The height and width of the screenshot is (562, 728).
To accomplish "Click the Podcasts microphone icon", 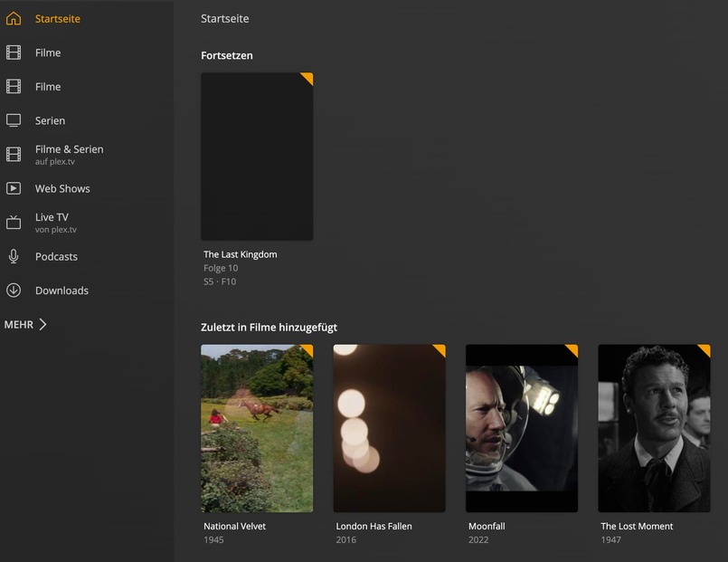I will (14, 256).
